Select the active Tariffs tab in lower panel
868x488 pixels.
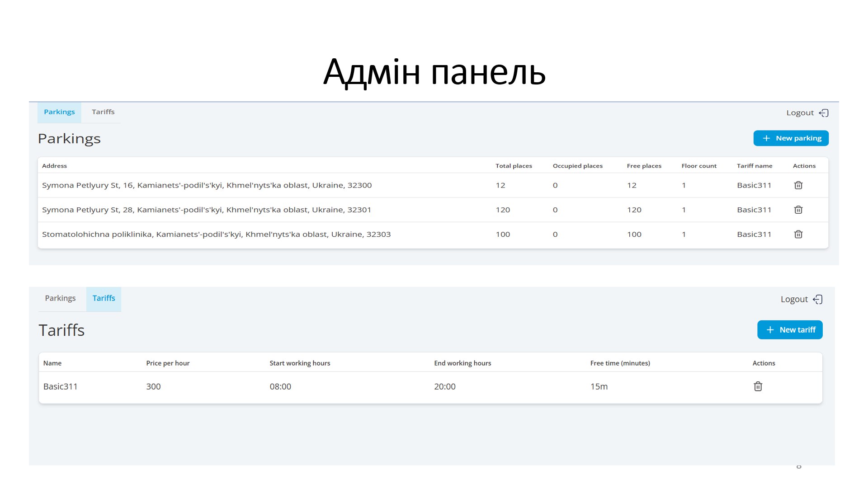104,298
